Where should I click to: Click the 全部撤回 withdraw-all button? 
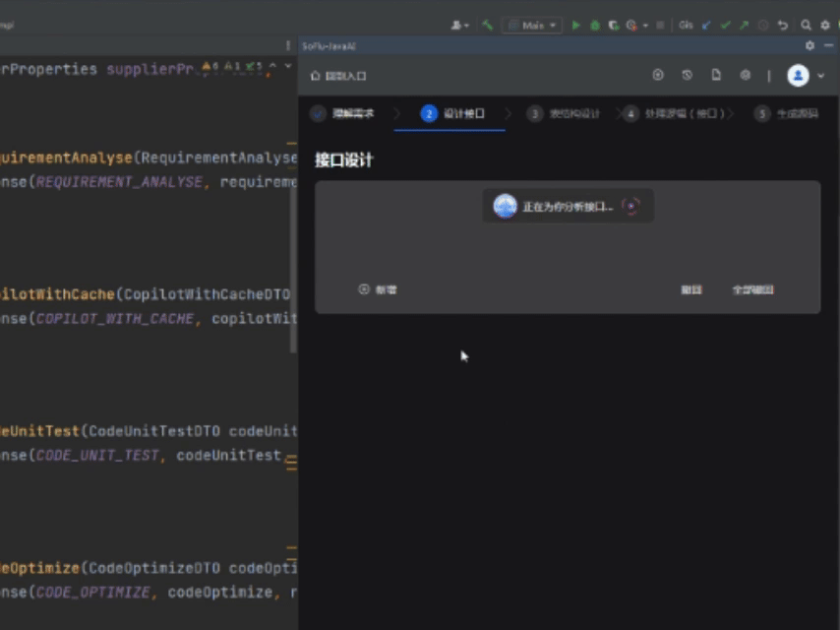tap(752, 290)
